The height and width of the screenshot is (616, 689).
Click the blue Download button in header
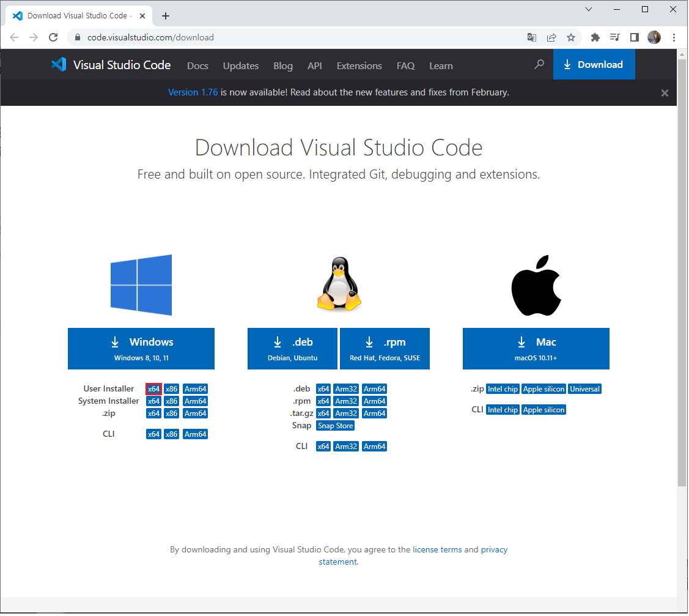(594, 64)
